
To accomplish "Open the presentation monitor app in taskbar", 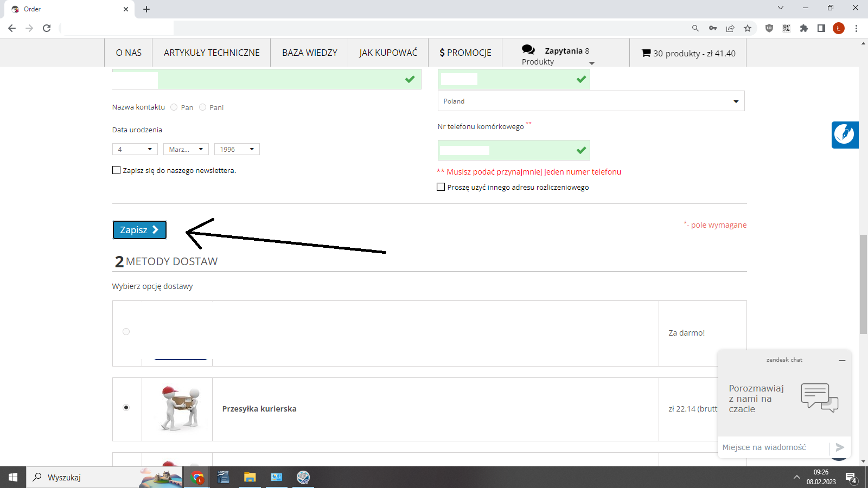I will point(276,477).
